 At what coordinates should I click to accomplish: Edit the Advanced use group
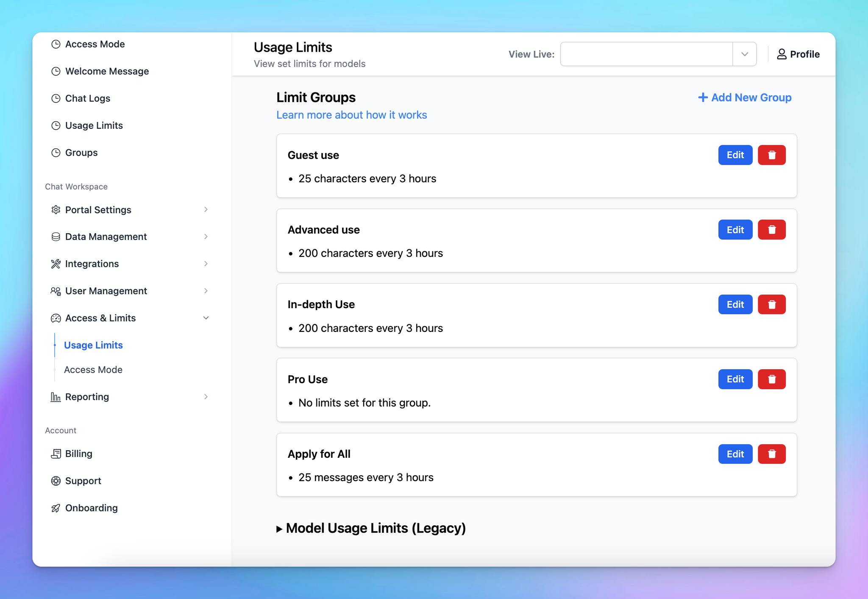click(735, 229)
